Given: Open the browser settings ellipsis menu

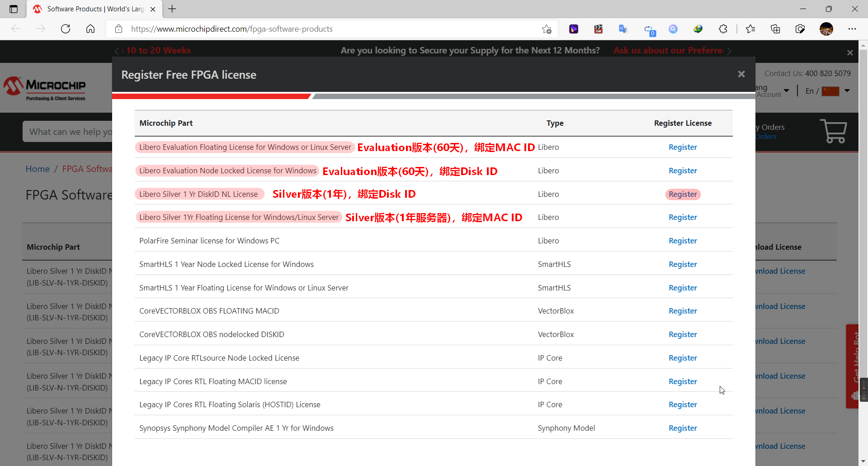Looking at the screenshot, I should [x=852, y=29].
